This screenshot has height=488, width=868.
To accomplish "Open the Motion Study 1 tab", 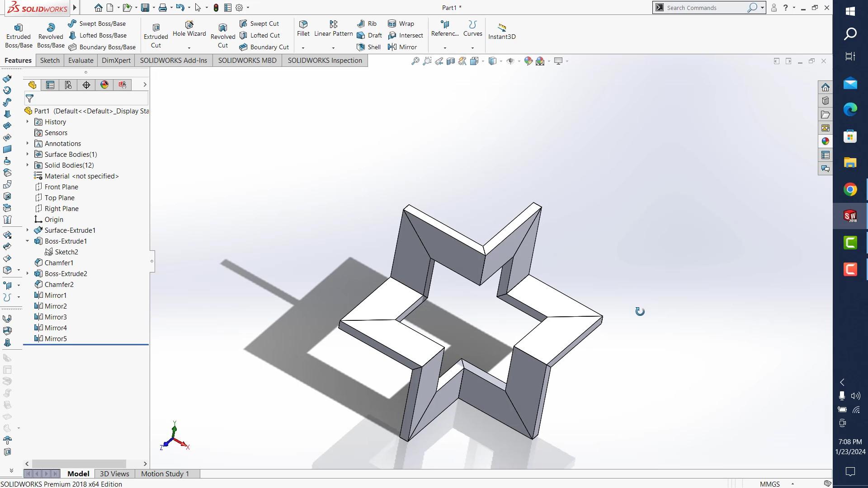I will [x=165, y=474].
